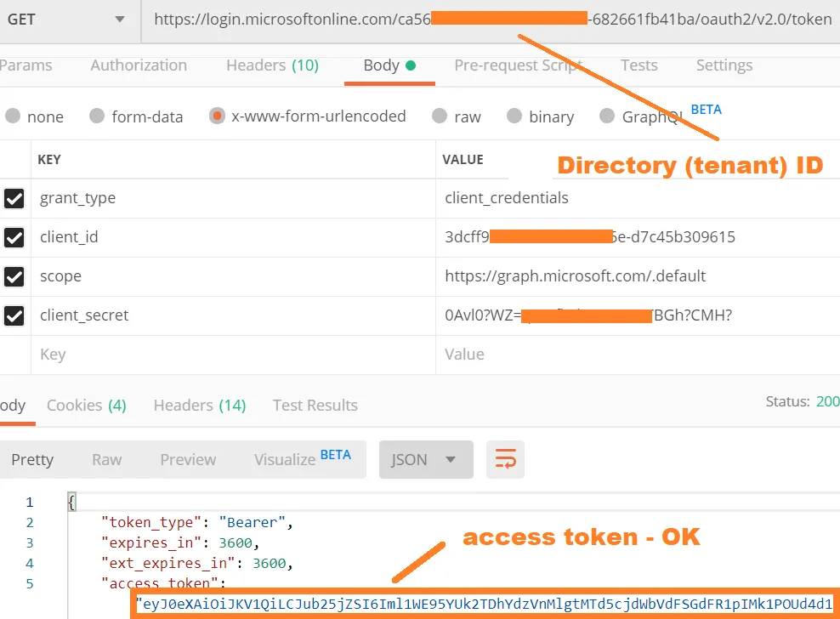Click the grant_type key cell
Viewport: 840px width, 619px height.
click(234, 198)
